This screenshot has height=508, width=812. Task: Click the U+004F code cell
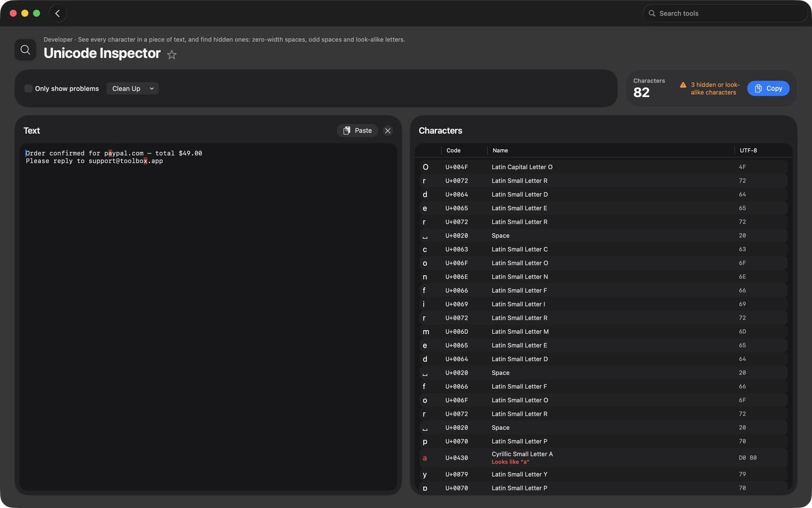[x=457, y=167]
